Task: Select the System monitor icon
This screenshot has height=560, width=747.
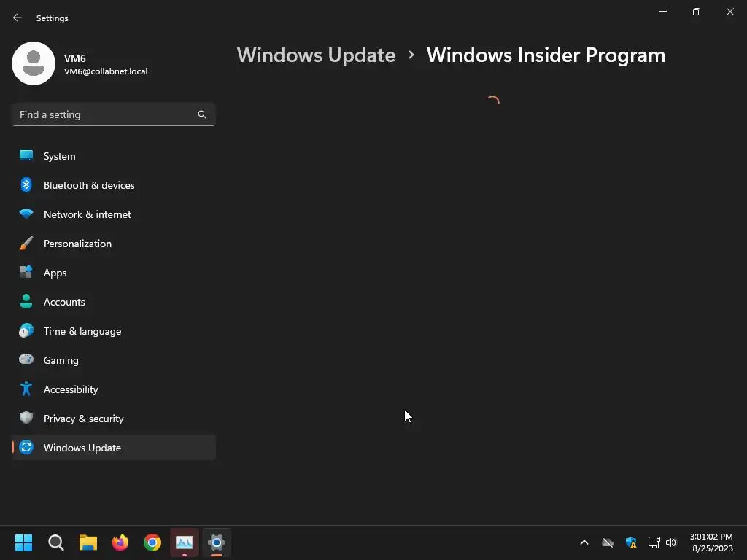Action: point(26,156)
